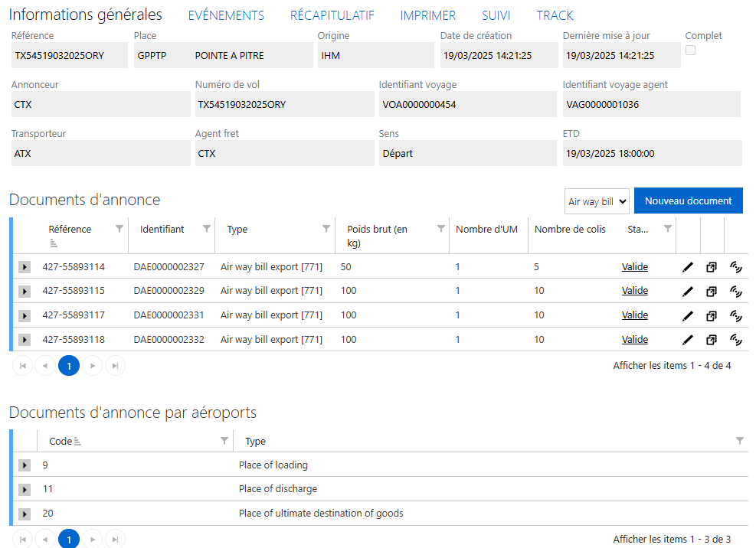
Task: Switch to the RÉCAPITULATIF tab
Action: 332,15
